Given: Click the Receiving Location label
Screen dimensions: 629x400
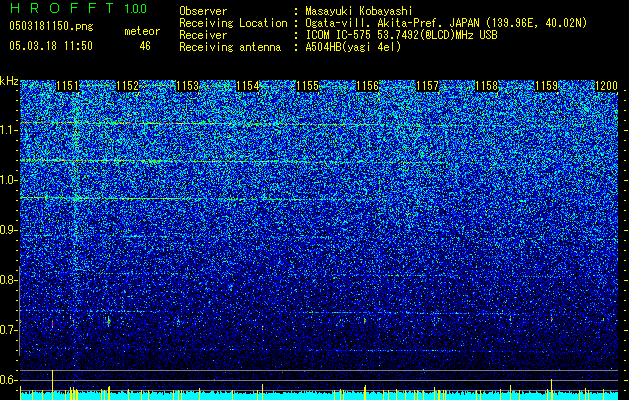Looking at the screenshot, I should [233, 23].
